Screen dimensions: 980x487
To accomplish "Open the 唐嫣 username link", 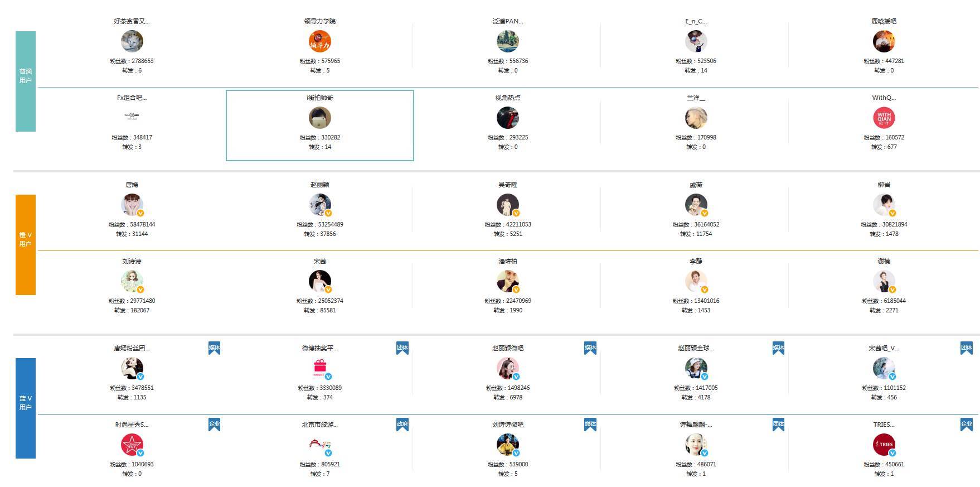I will point(132,185).
